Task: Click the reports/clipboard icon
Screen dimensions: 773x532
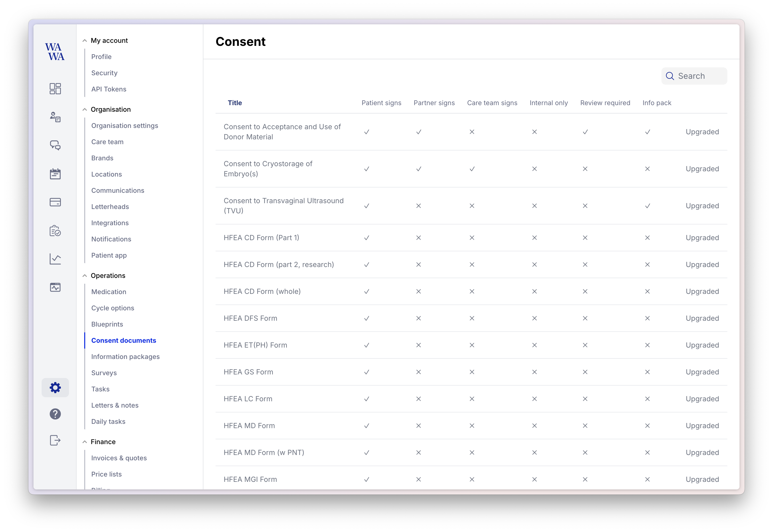Action: point(55,230)
